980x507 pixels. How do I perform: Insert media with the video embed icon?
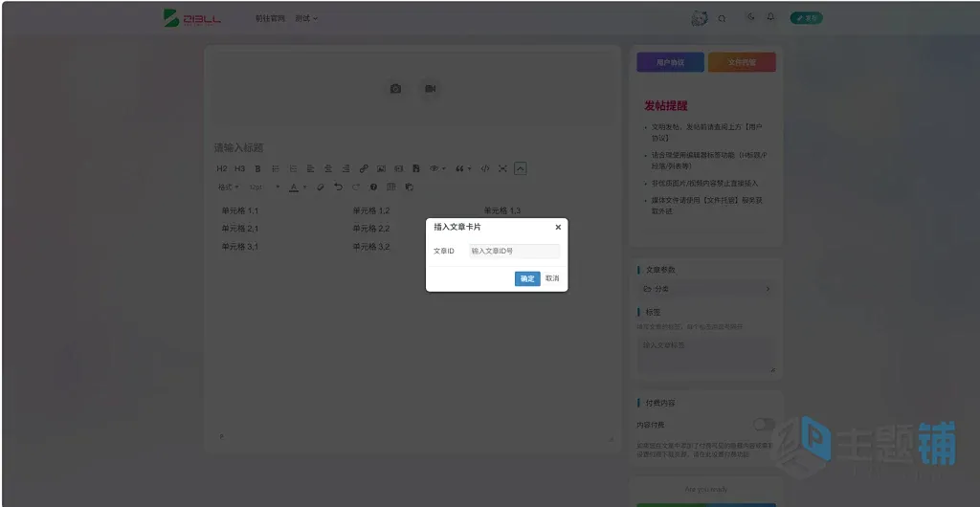399,168
